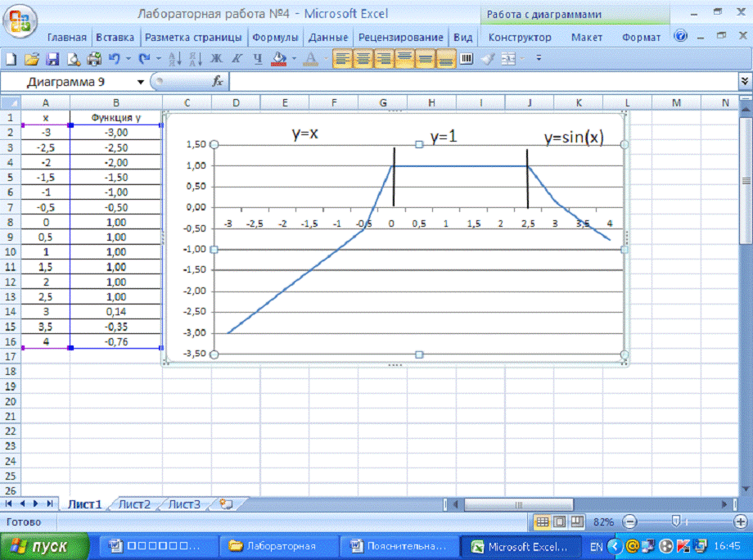753x560 pixels.
Task: Switch to the Лист2 sheet tab
Action: 134,504
